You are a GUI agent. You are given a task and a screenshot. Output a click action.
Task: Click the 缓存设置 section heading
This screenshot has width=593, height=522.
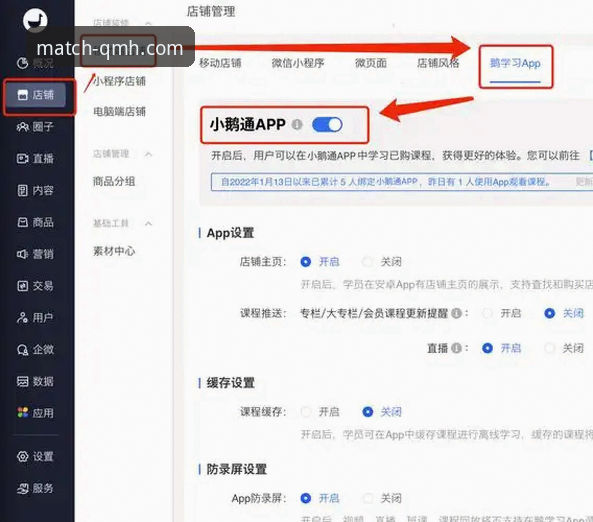tap(230, 383)
